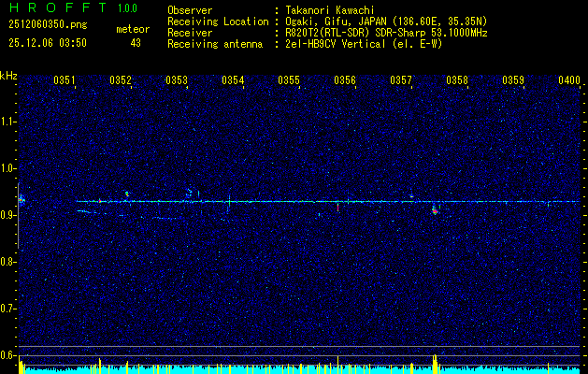Click the 1.1 kHz frequency label

(x=8, y=122)
